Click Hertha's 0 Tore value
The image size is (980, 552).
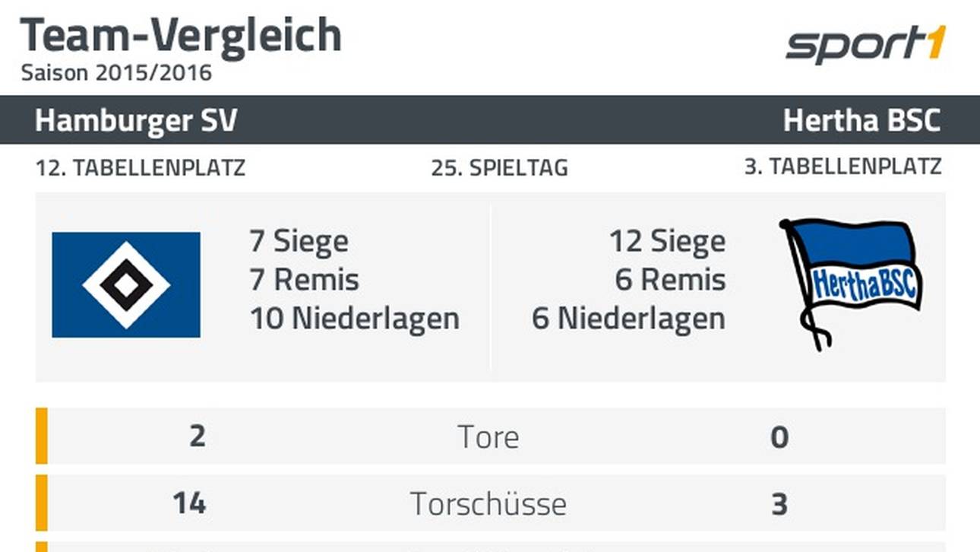click(x=779, y=437)
